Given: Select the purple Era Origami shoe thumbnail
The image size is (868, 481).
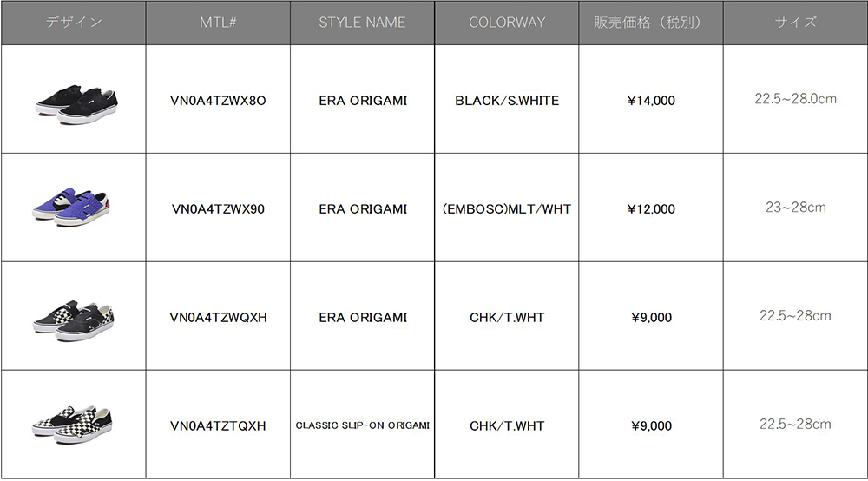Looking at the screenshot, I should 73,209.
